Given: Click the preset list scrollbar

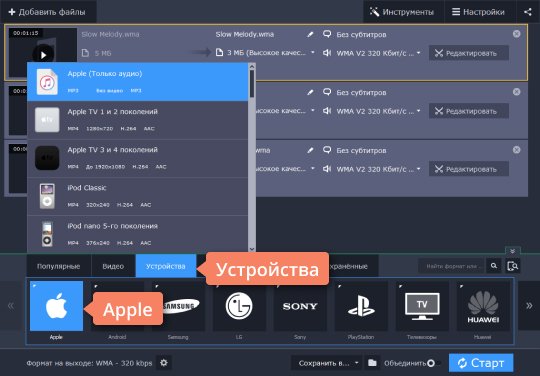Looking at the screenshot, I should (252, 157).
